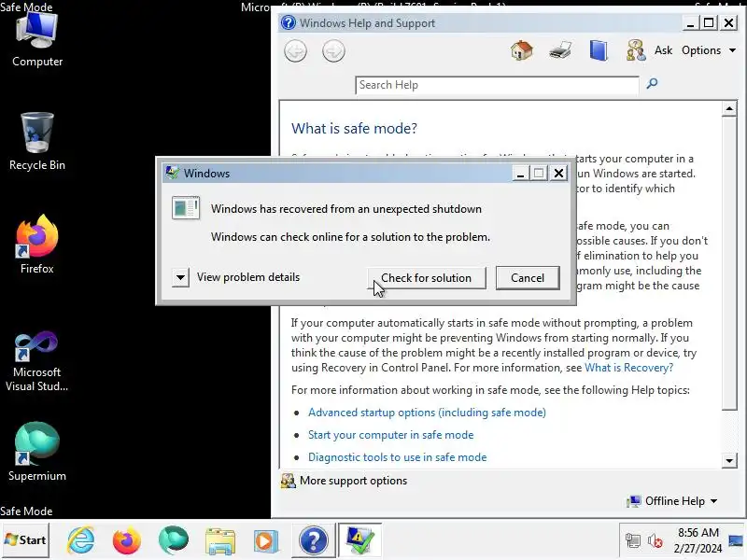Click the More support options icon
This screenshot has width=747, height=560.
(288, 481)
